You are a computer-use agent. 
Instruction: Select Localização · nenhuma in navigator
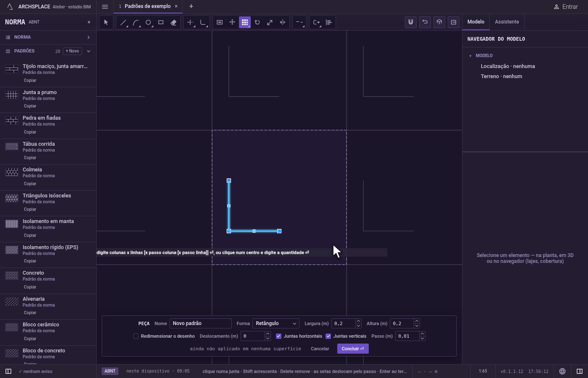[x=508, y=66]
